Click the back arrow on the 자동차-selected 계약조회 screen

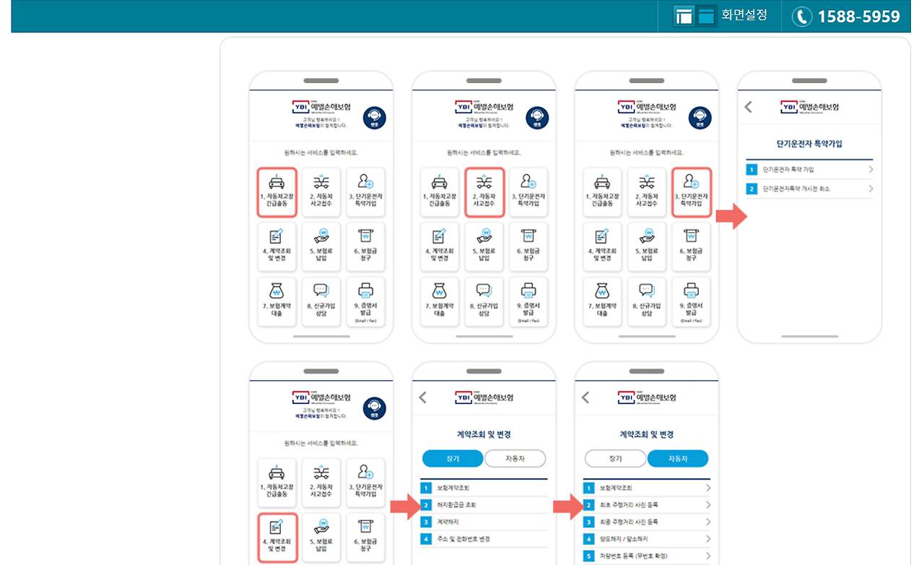[x=585, y=397]
